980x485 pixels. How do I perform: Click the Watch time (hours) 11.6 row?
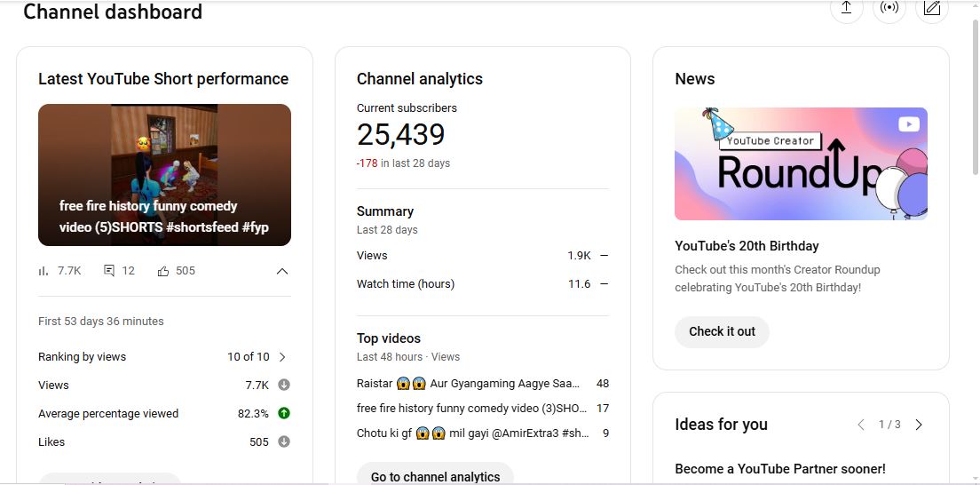(483, 283)
